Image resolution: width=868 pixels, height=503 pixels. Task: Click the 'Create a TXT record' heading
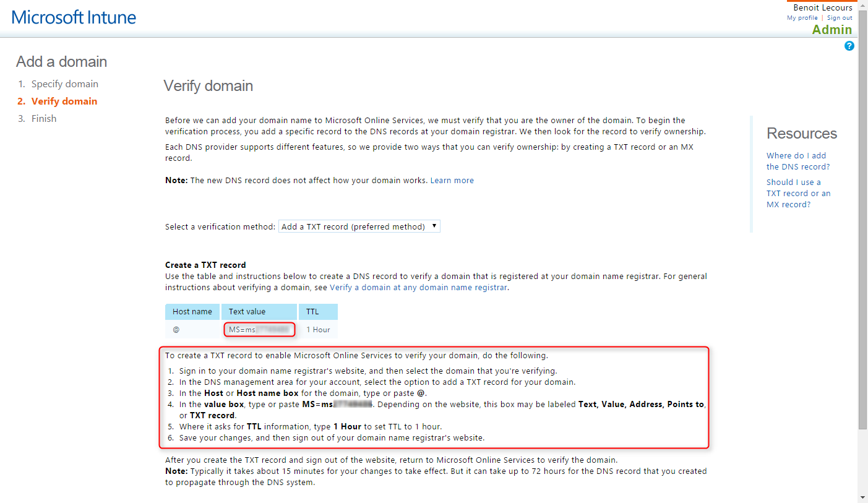coord(205,265)
